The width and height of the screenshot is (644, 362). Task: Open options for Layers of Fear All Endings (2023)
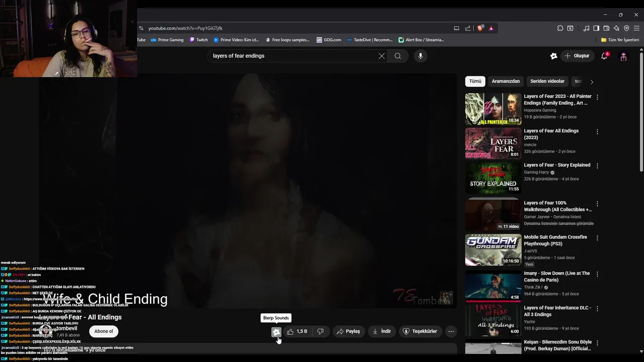tap(597, 132)
